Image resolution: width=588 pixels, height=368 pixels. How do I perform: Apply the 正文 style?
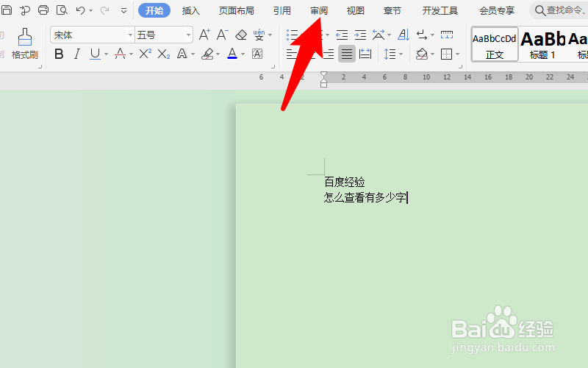[495, 44]
